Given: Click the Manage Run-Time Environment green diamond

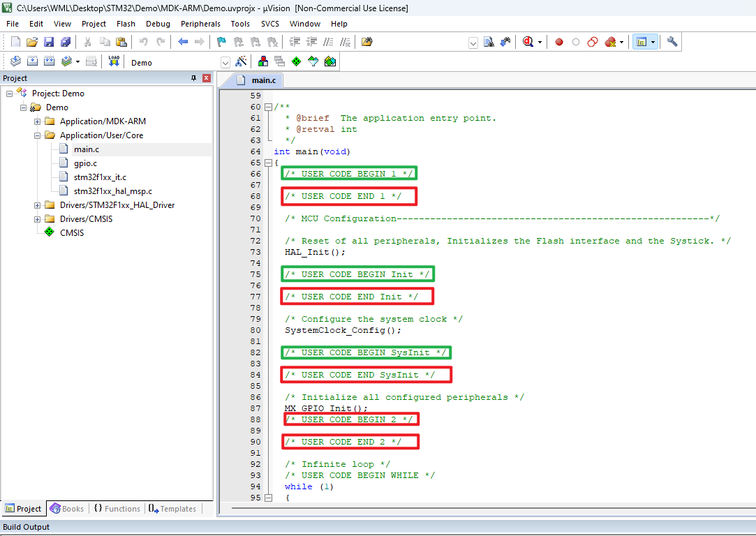Looking at the screenshot, I should tap(296, 61).
